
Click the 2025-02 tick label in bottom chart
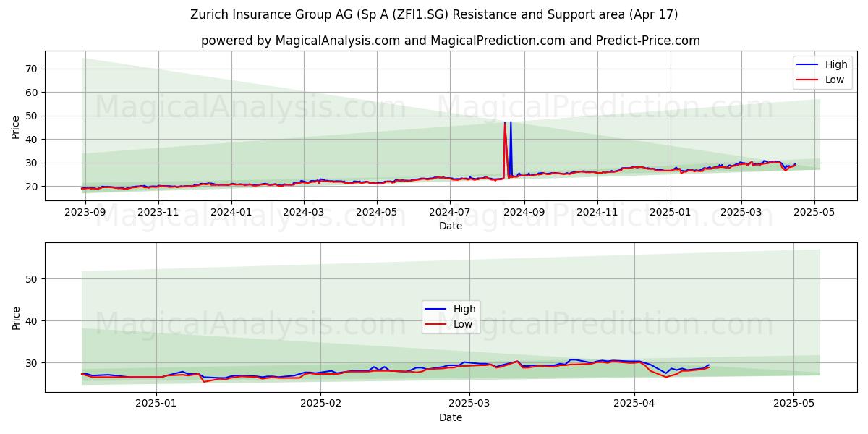click(320, 404)
